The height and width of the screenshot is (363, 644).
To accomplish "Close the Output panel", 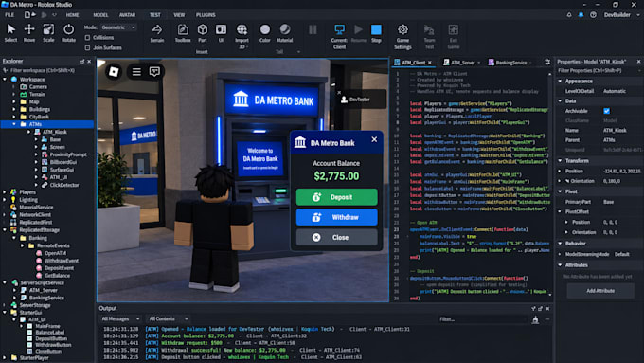I will [547, 308].
